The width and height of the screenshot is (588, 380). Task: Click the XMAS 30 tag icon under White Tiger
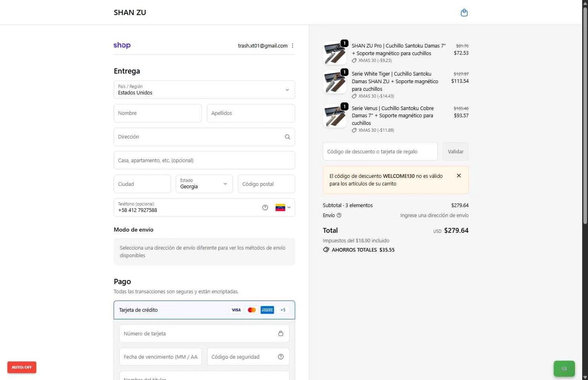(354, 96)
